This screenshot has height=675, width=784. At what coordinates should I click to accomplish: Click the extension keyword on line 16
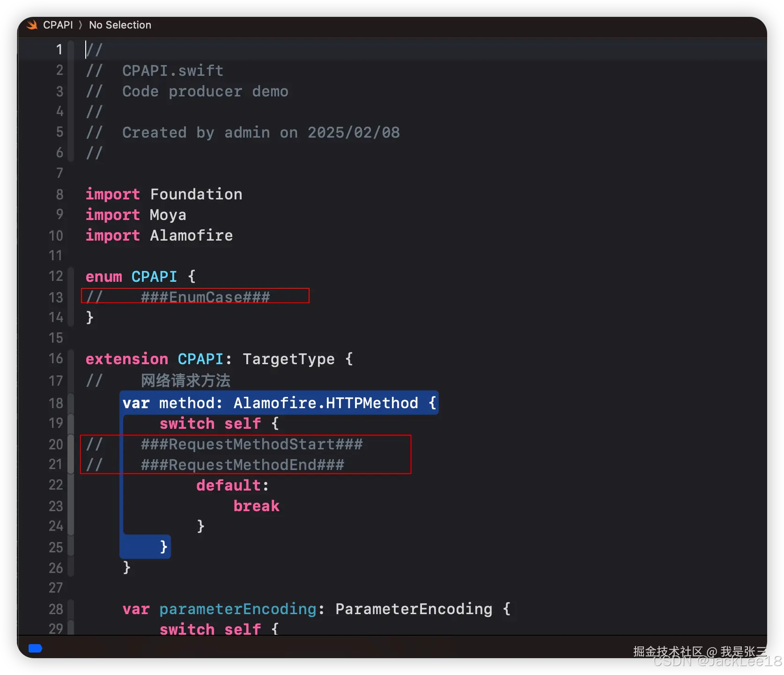click(x=126, y=359)
